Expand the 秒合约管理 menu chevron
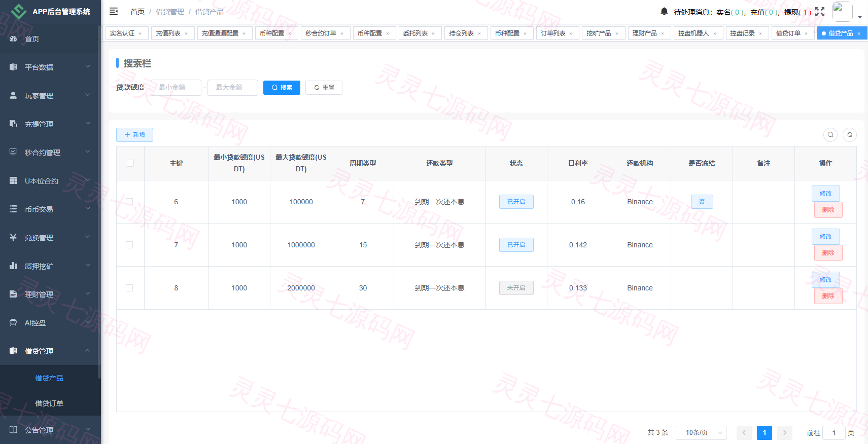 (88, 152)
